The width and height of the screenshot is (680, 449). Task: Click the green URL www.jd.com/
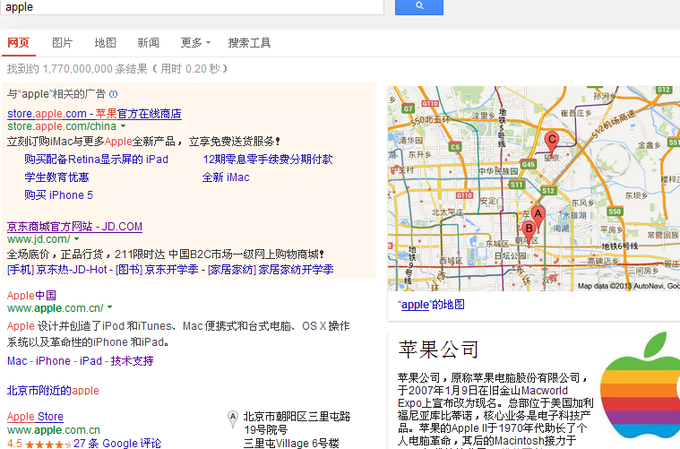pos(39,239)
